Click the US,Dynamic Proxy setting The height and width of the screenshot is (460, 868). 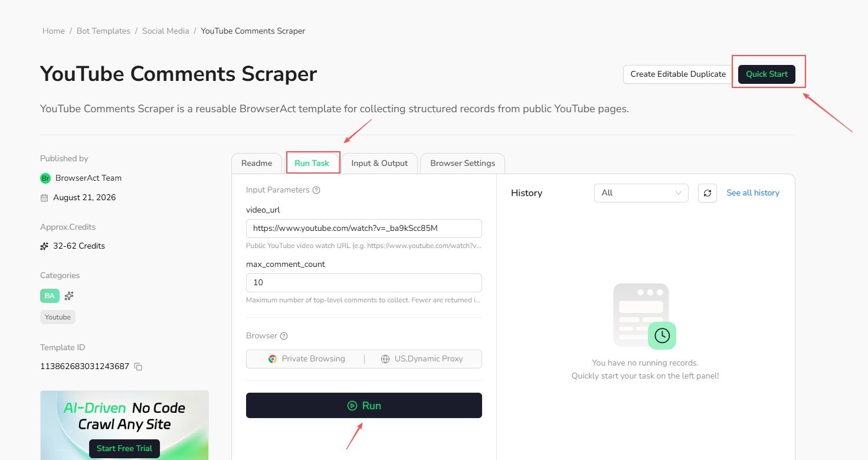click(422, 359)
